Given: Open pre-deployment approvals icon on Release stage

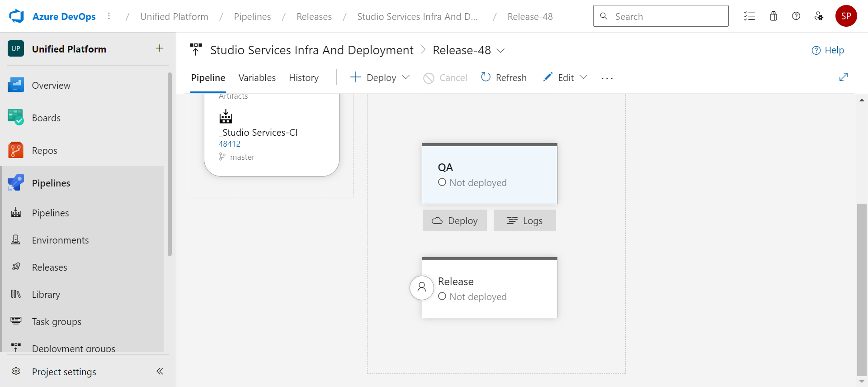Looking at the screenshot, I should click(x=422, y=287).
